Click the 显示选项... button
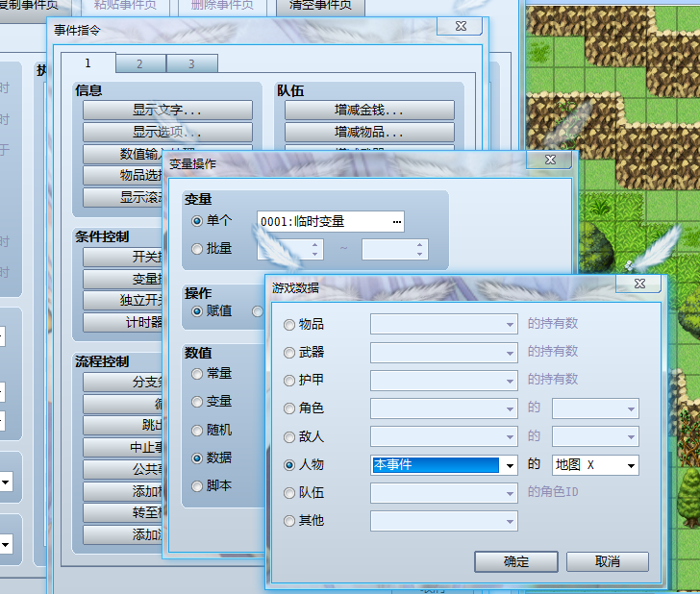Image resolution: width=700 pixels, height=594 pixels. click(167, 132)
